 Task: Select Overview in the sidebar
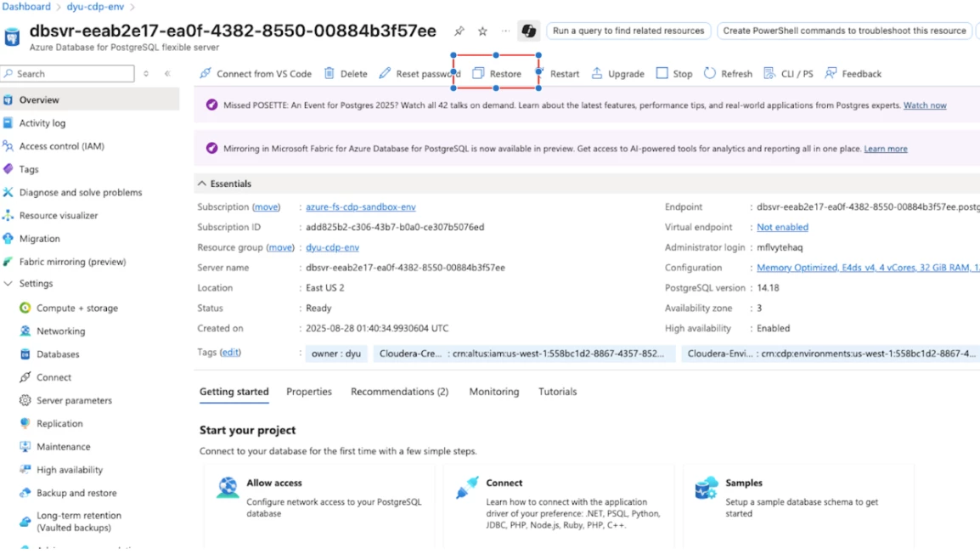click(39, 100)
